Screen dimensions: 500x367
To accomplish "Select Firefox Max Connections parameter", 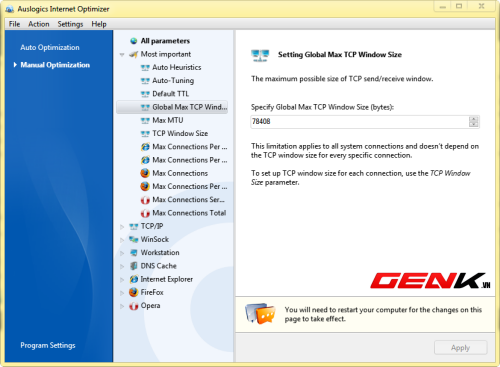I will click(x=180, y=173).
